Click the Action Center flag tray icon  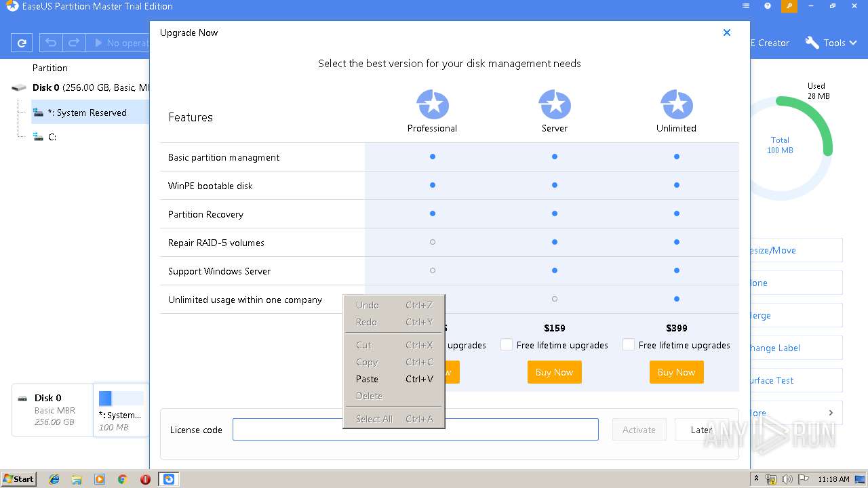click(802, 479)
